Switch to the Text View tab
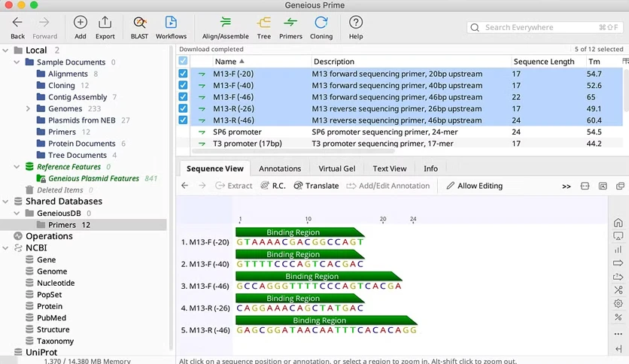 [390, 168]
